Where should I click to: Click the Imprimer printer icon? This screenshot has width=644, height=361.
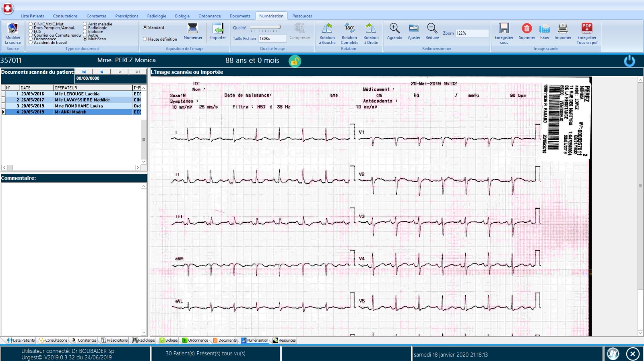click(x=563, y=28)
